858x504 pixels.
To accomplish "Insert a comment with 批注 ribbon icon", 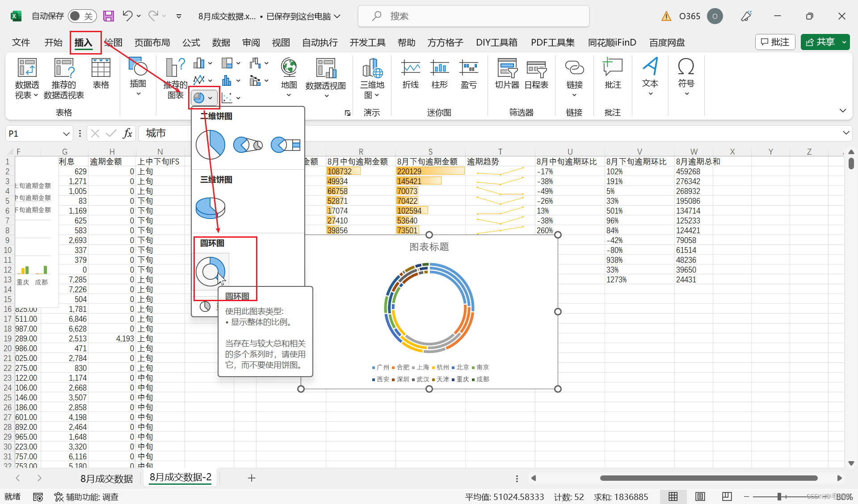I will point(613,74).
